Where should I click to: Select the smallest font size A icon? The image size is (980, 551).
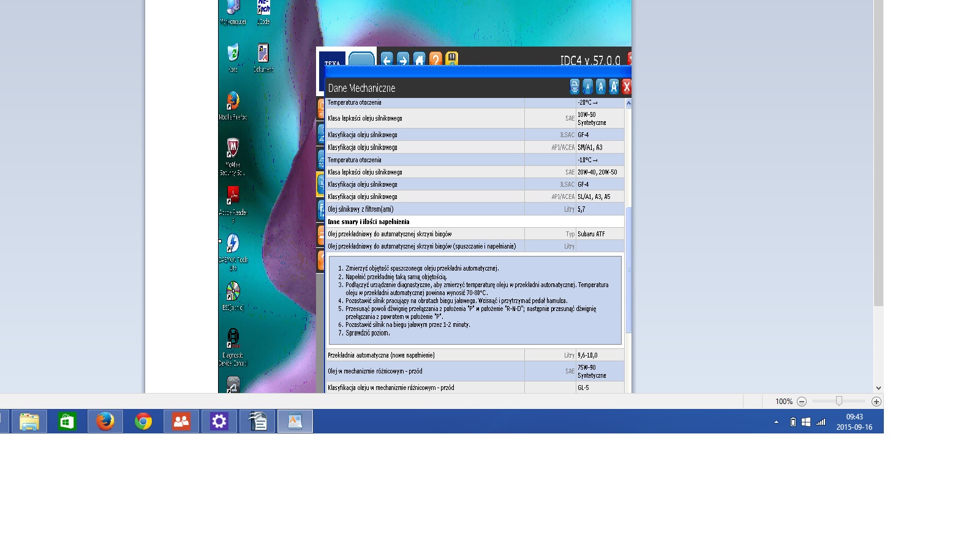click(x=587, y=87)
